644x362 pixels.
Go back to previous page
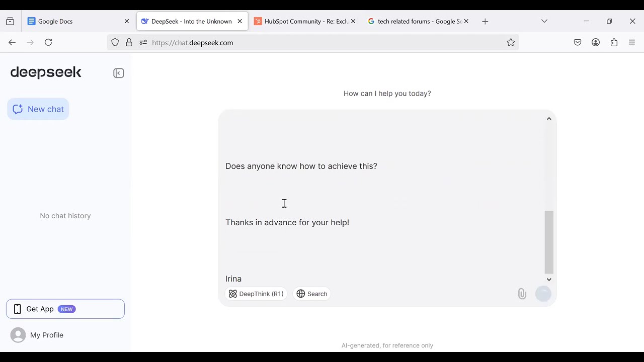pos(12,43)
